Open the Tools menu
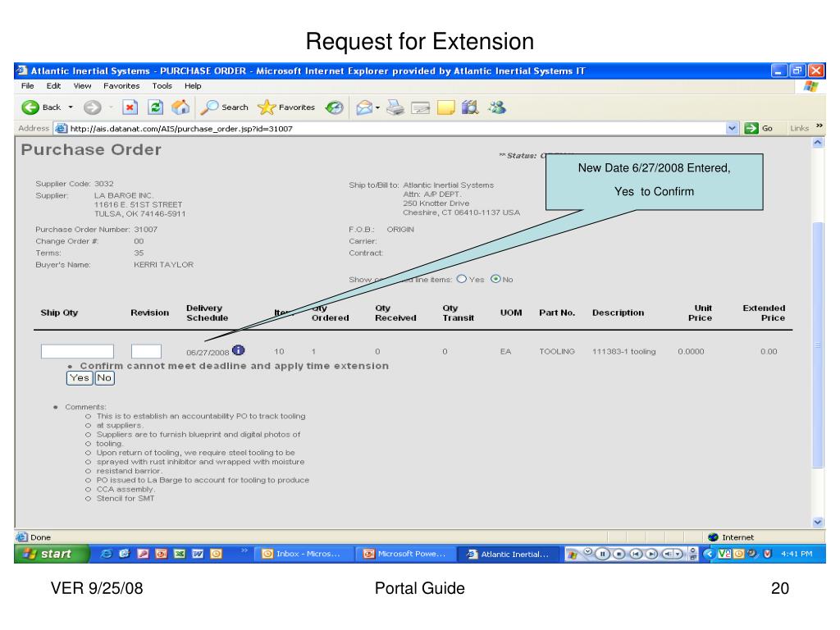The width and height of the screenshot is (840, 630). click(162, 85)
